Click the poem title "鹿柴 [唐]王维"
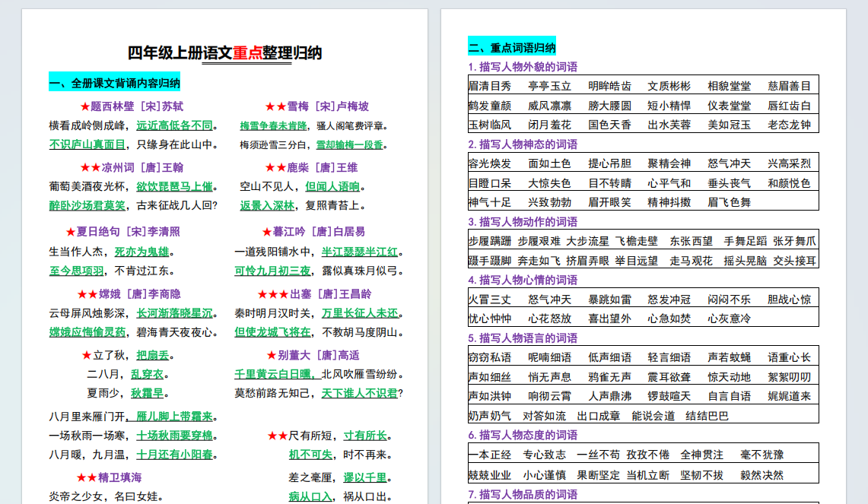 [323, 168]
